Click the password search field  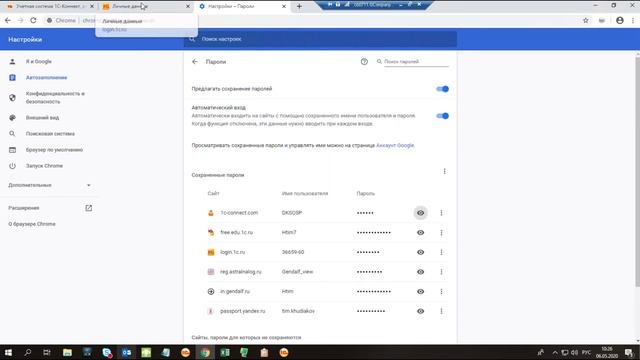[416, 62]
